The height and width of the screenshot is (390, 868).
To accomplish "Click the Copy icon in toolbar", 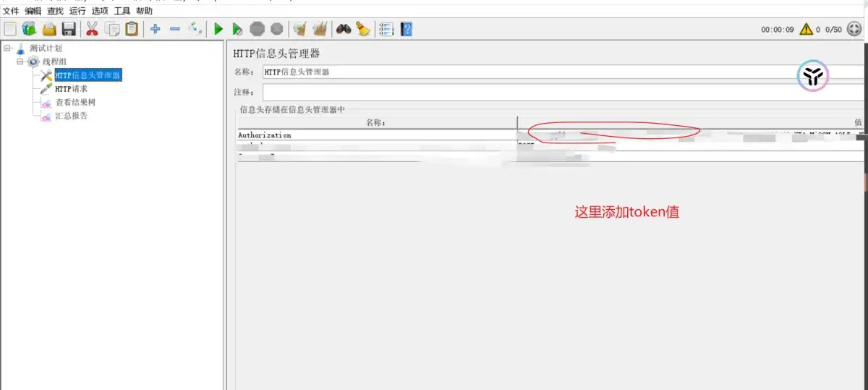I will pos(112,29).
